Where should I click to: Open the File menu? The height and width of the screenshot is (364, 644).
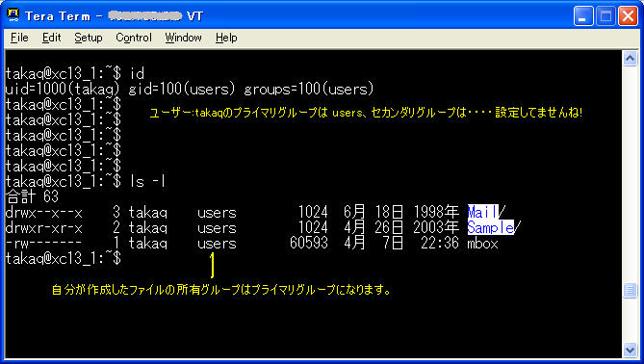pos(19,38)
